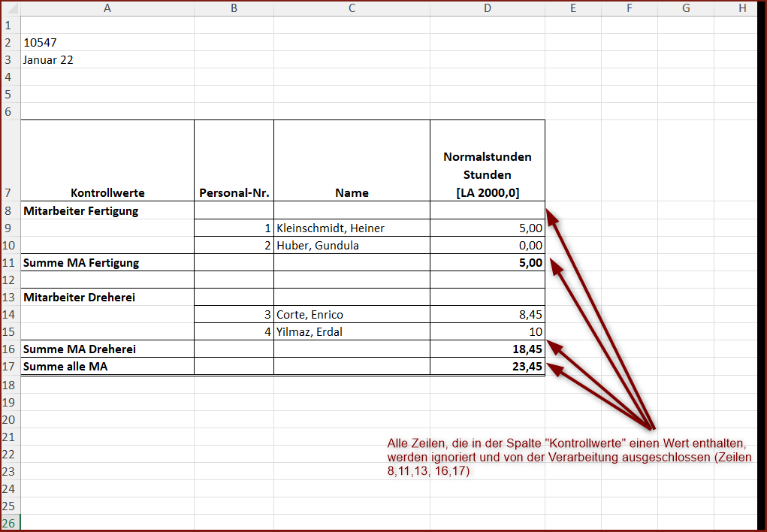Click the Huber, Gundula name cell
The width and height of the screenshot is (767, 532).
(x=352, y=245)
